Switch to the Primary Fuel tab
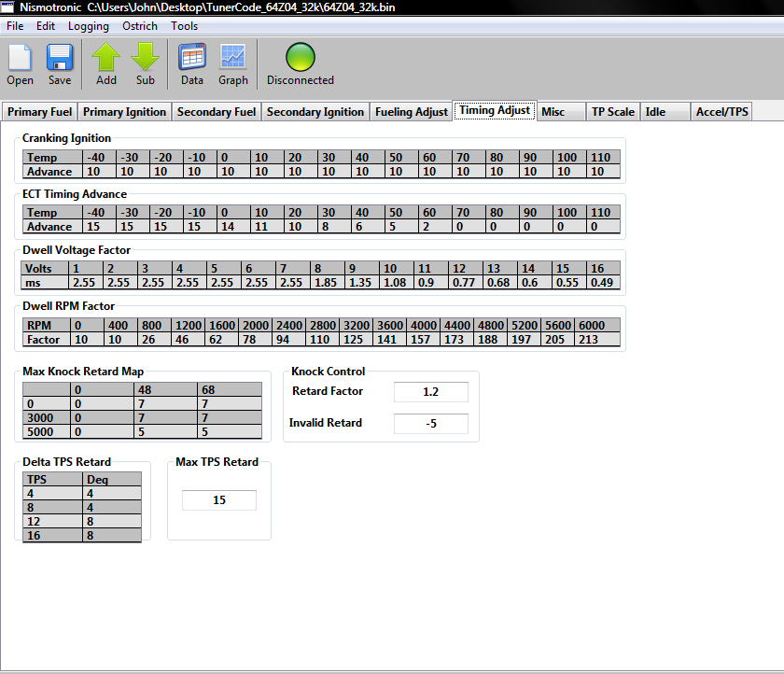 click(39, 112)
